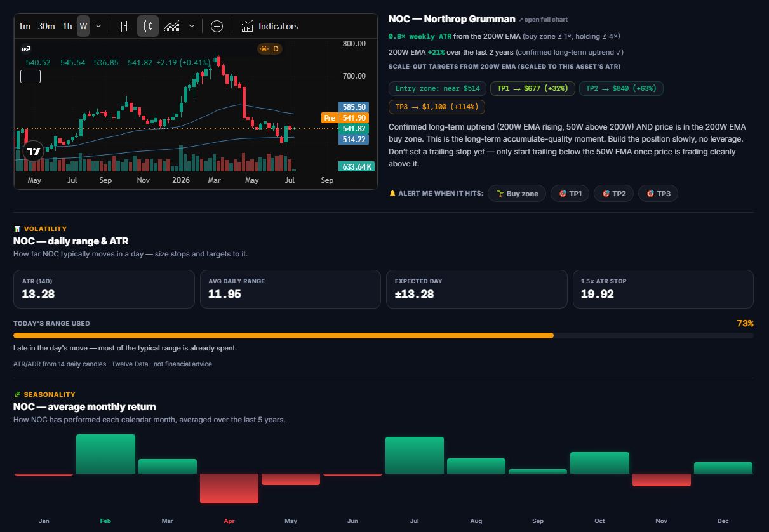Click the July seasonality bar
This screenshot has width=769, height=532.
[415, 455]
